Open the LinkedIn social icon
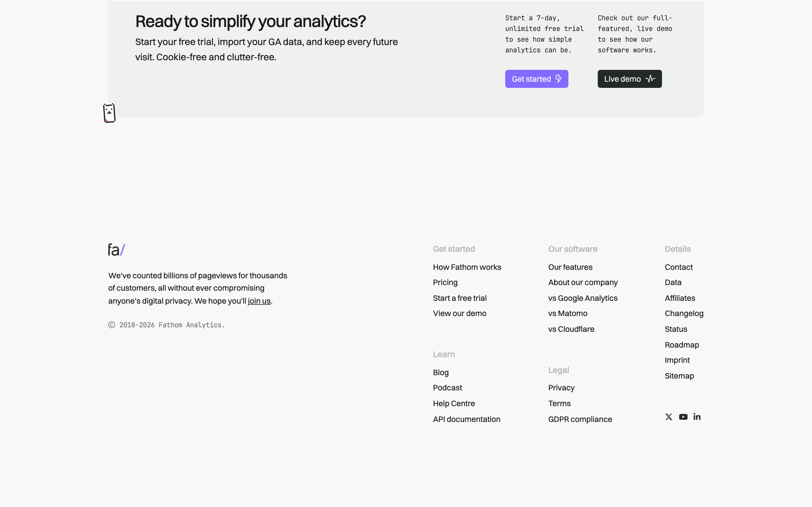812x507 pixels. (697, 417)
